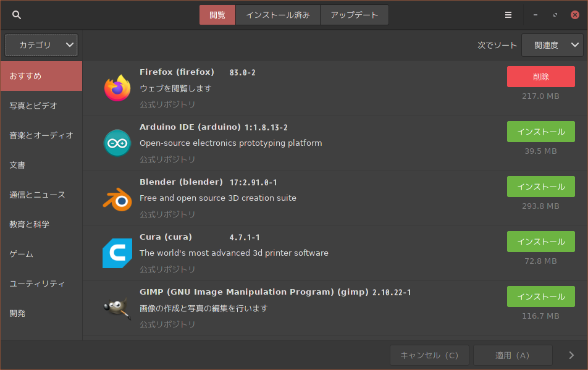Viewport: 588px width, 370px height.
Task: Click the 39.5 MB size label
Action: (x=541, y=151)
